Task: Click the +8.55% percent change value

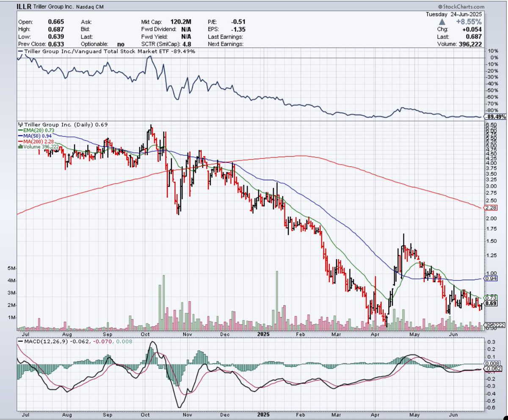Action: point(469,22)
